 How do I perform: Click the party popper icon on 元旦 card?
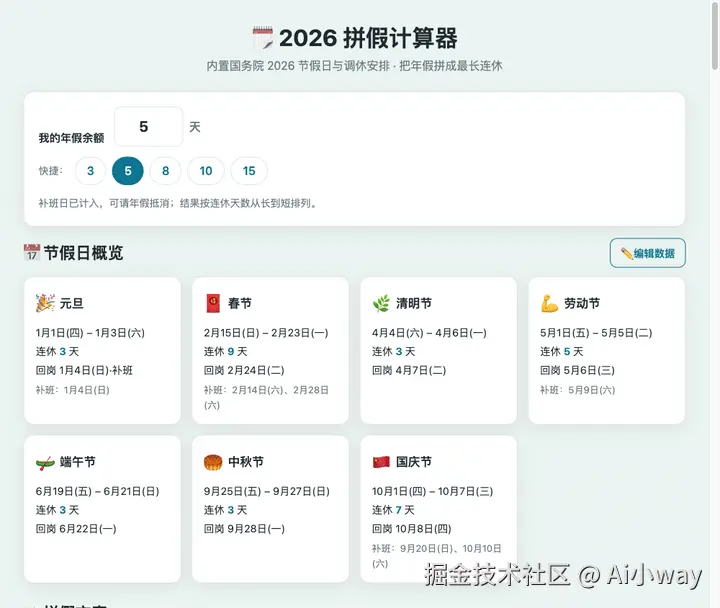[45, 303]
